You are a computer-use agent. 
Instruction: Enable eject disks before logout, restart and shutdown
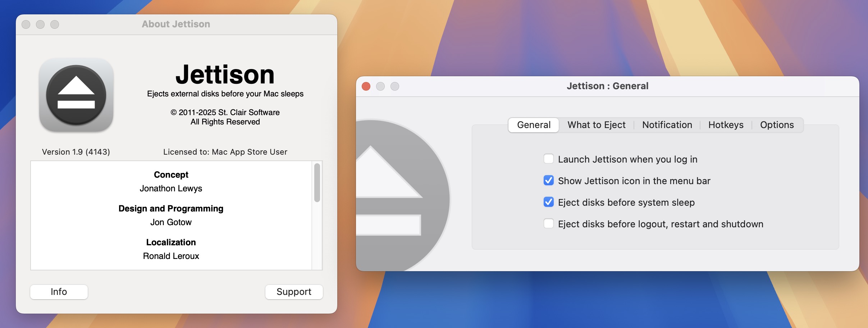point(548,224)
